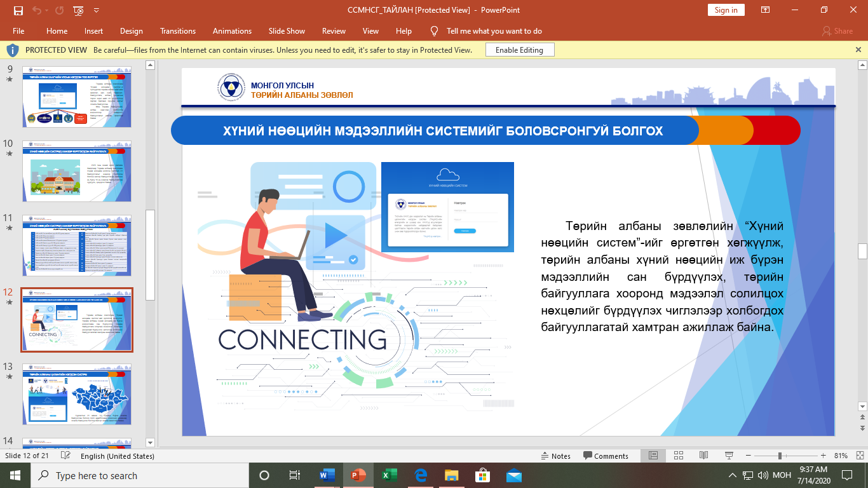Show hidden system tray icons

(x=731, y=475)
